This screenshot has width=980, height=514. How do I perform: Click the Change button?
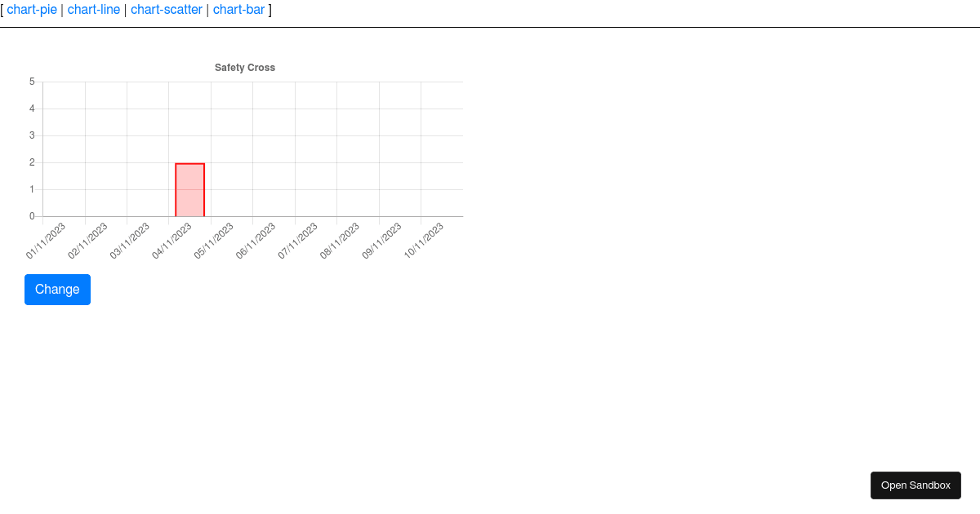point(57,289)
